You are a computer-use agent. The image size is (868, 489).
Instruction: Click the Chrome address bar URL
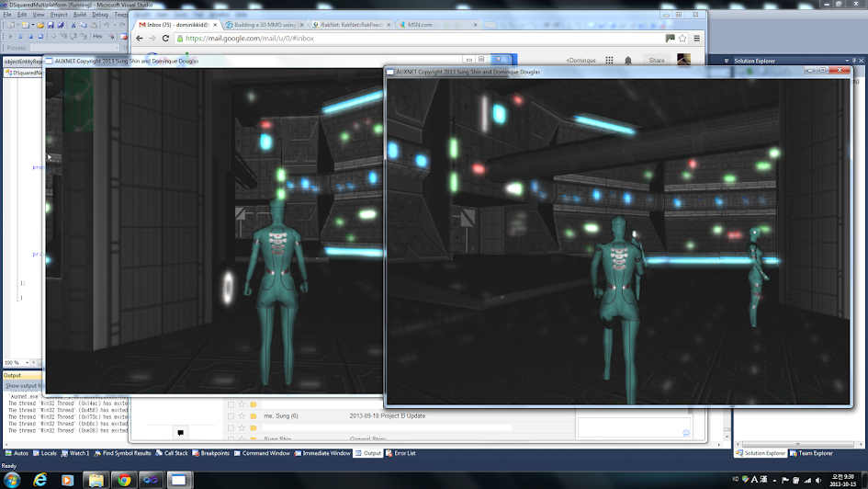[x=250, y=39]
